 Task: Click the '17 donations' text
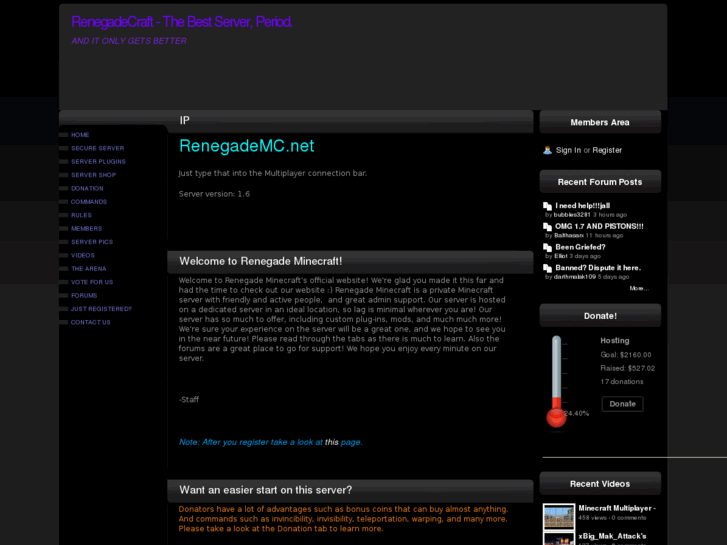[621, 382]
